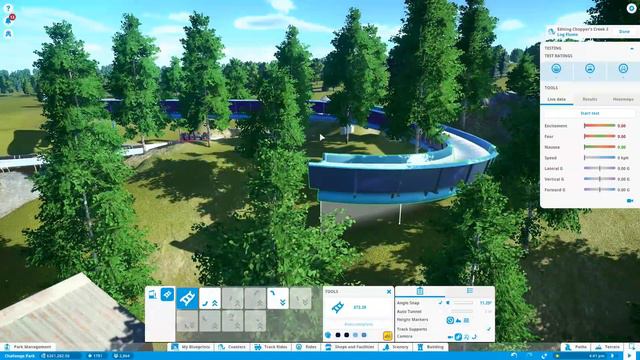Screen dimensions: 640x360
Task: Open the Rides menu
Action: click(307, 347)
